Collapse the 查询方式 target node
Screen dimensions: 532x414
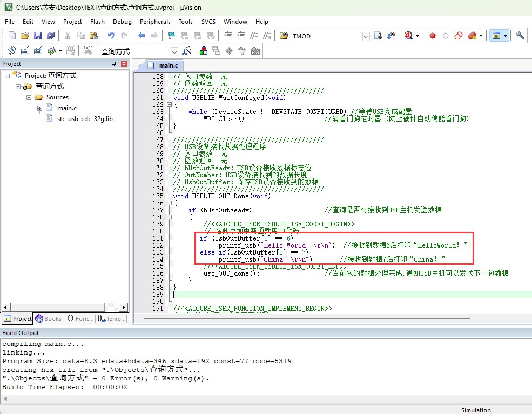18,86
